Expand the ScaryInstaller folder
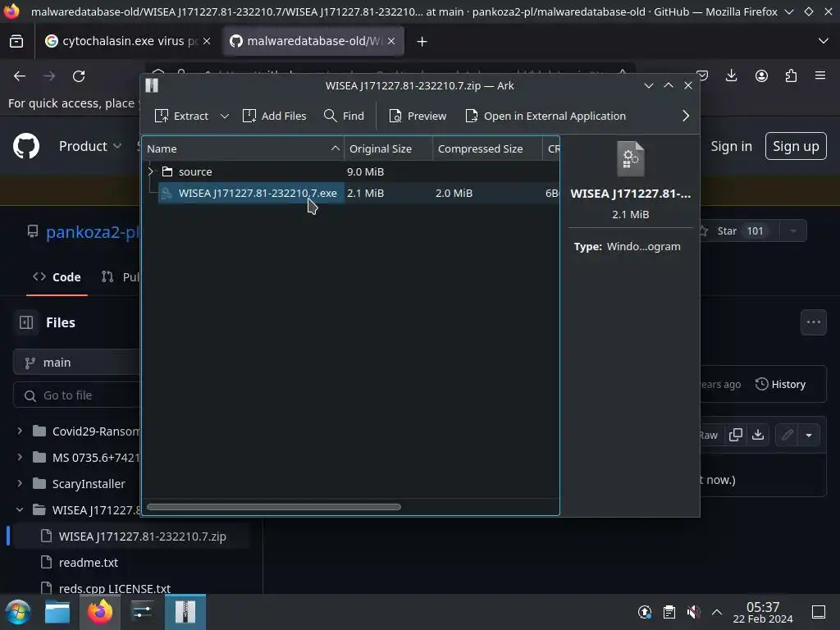840x630 pixels. (20, 483)
